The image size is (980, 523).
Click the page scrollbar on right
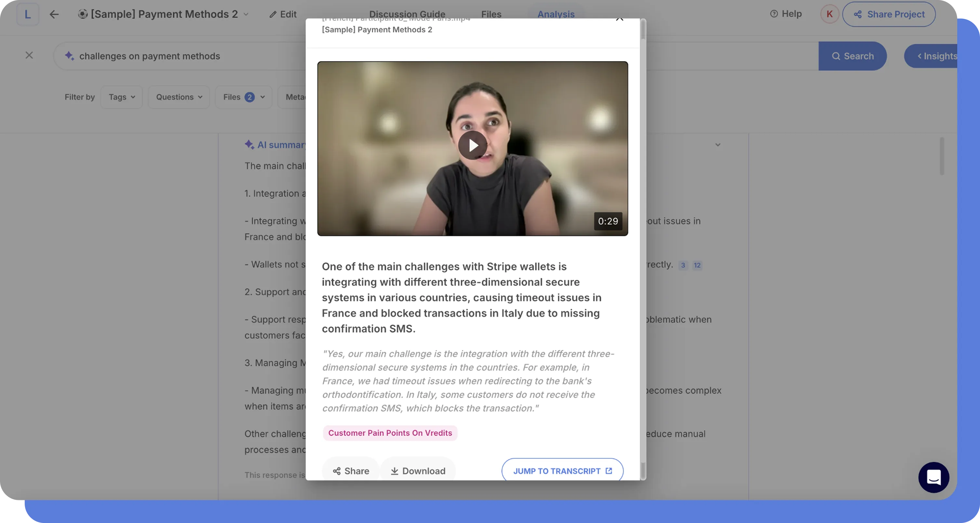tap(942, 156)
